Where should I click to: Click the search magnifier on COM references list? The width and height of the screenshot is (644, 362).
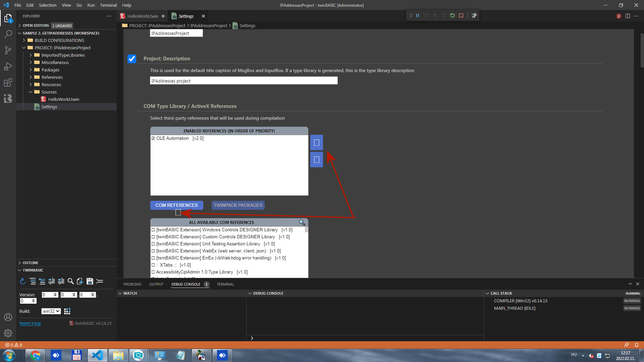click(302, 222)
